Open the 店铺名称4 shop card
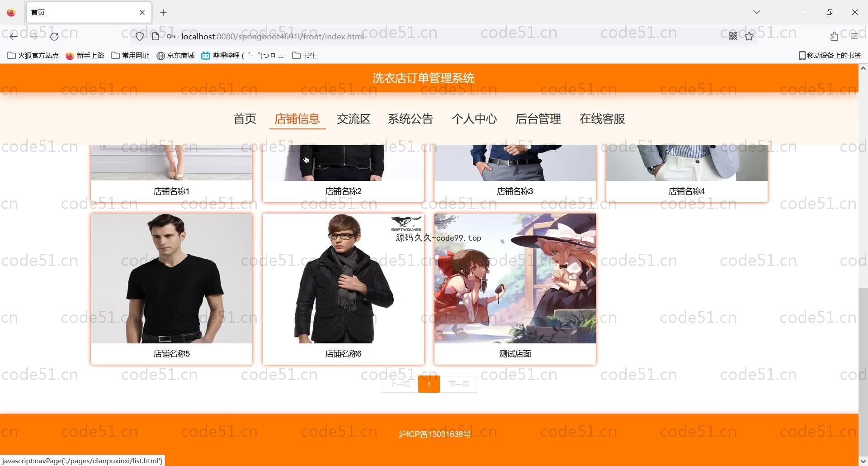 coord(687,174)
